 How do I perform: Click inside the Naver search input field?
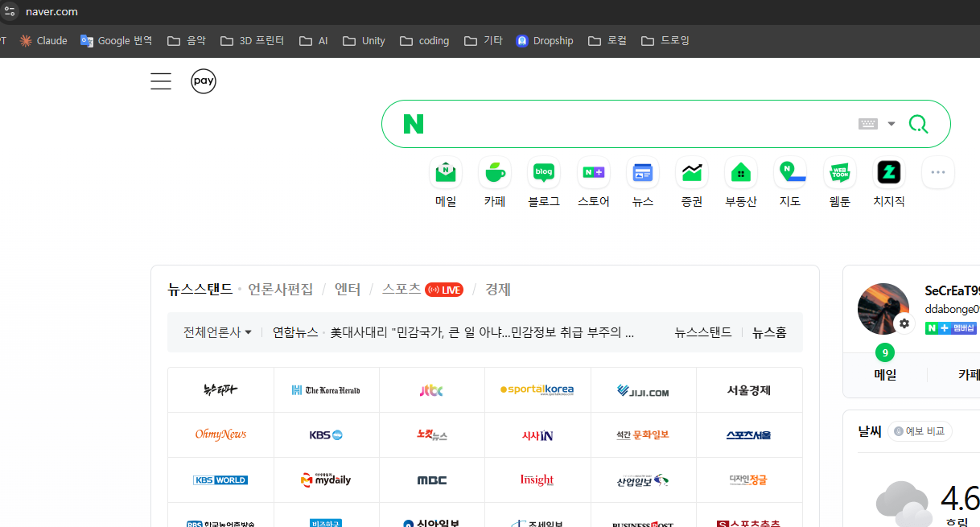(636, 124)
